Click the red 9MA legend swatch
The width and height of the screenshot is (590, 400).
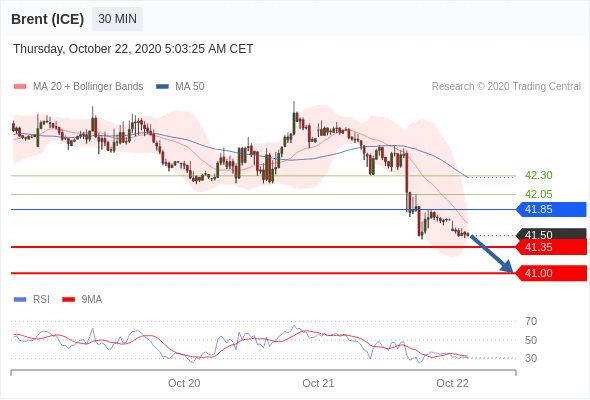(x=68, y=300)
